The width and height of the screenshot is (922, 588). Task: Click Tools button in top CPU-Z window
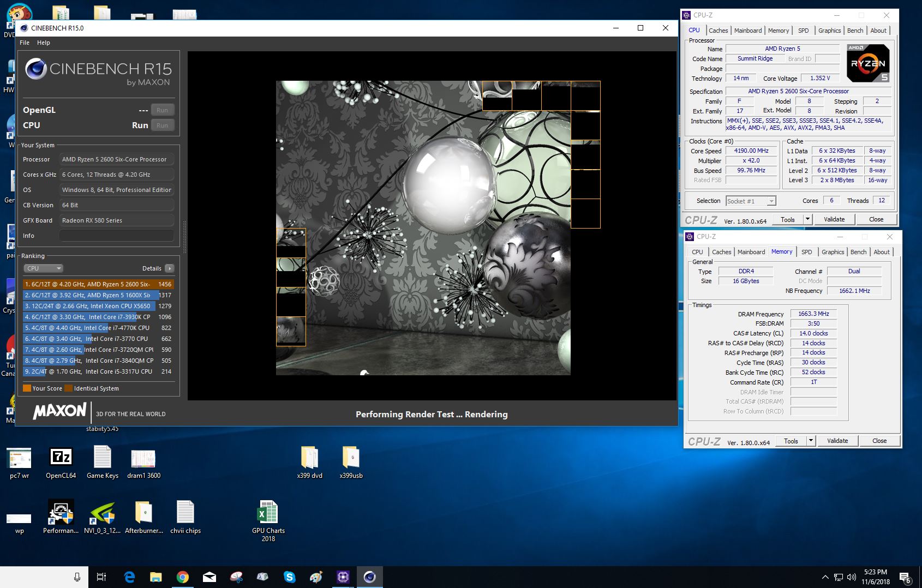click(x=787, y=219)
